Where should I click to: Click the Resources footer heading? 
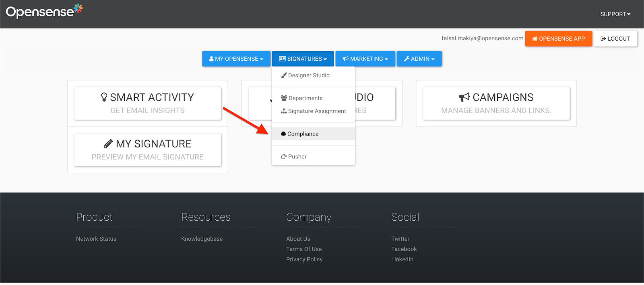coord(206,217)
